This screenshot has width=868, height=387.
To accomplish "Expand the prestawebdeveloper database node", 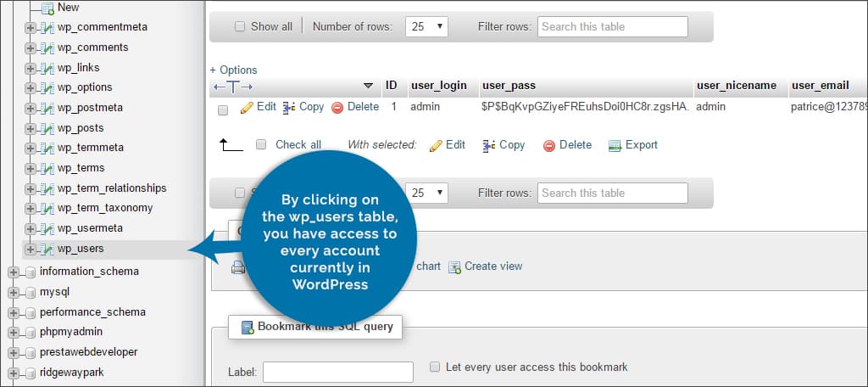I will coord(14,352).
